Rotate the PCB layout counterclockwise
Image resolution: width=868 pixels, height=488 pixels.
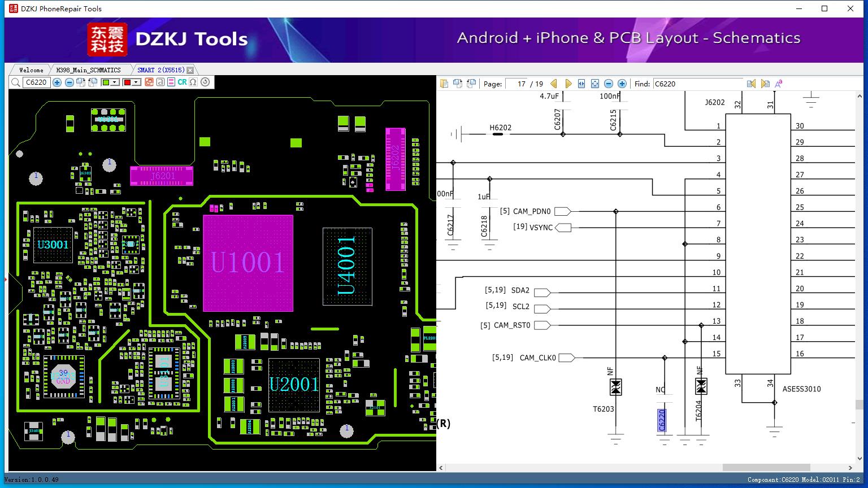click(93, 82)
